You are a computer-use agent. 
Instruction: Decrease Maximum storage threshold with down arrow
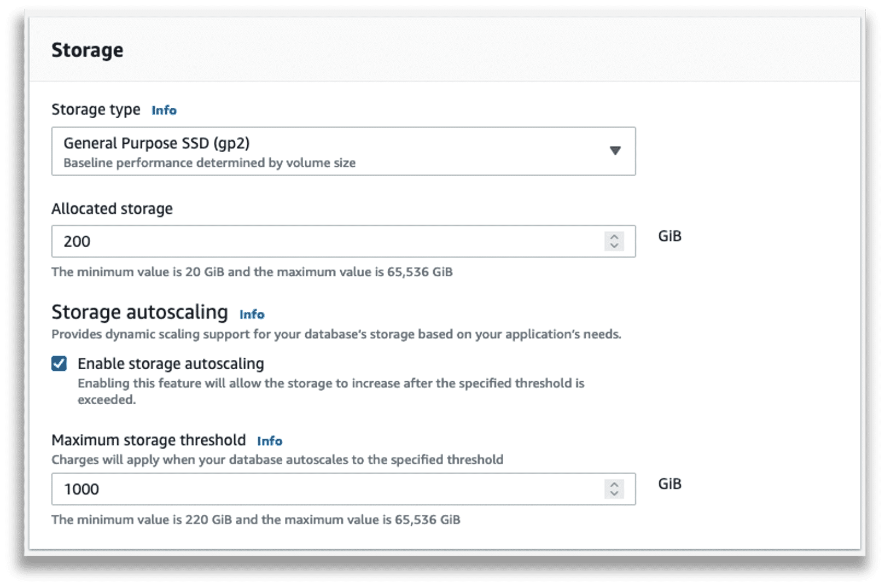[614, 493]
